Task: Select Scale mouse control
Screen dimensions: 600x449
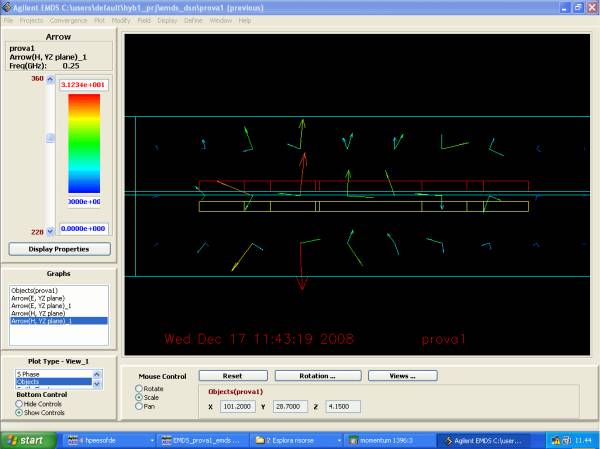Action: coord(139,397)
